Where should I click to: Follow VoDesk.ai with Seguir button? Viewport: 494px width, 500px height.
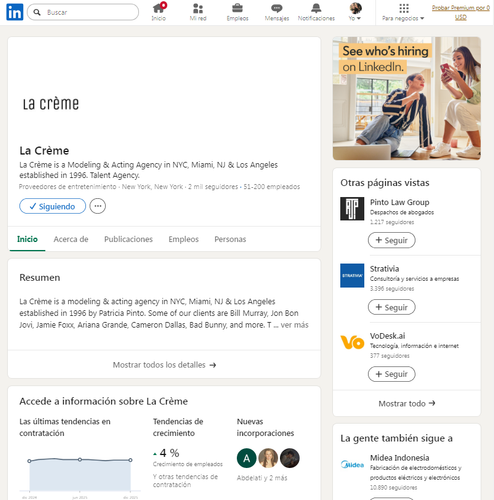[x=391, y=374]
